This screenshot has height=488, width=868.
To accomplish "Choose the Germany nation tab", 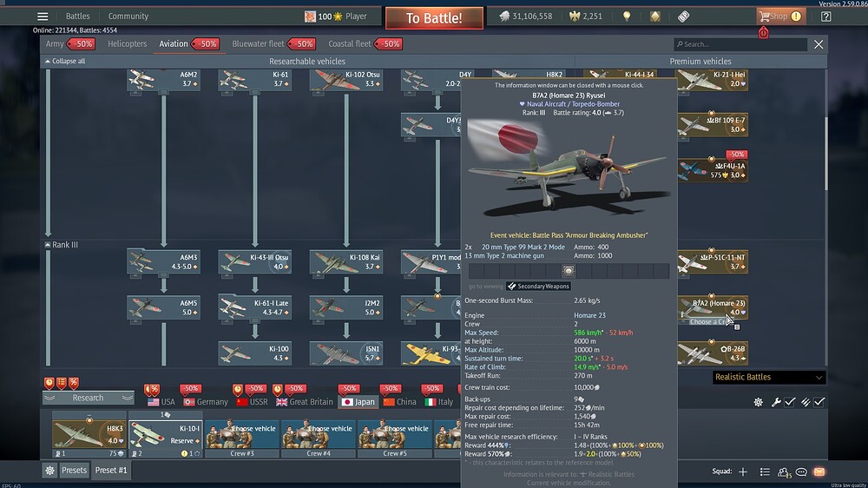I will pos(206,401).
